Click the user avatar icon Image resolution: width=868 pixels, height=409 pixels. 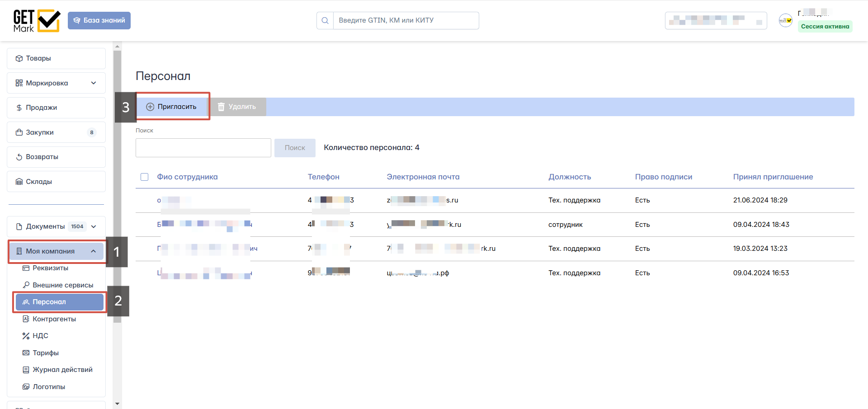pyautogui.click(x=786, y=20)
